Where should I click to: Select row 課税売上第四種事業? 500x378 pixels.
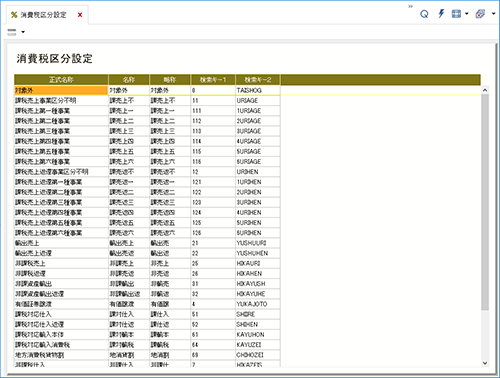(147, 141)
